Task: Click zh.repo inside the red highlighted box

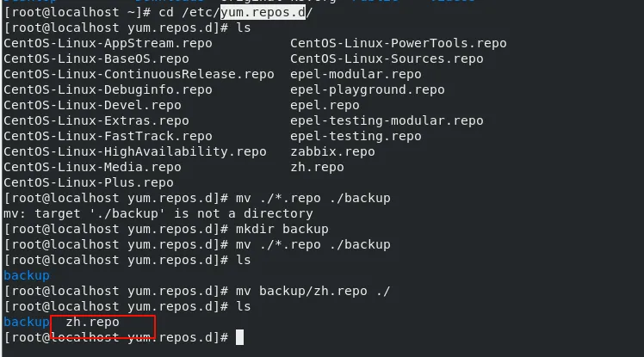Action: (x=92, y=322)
